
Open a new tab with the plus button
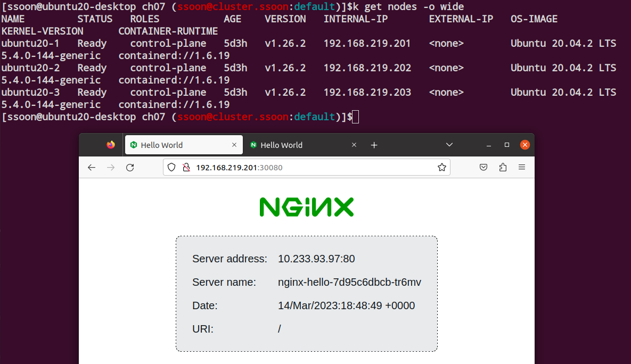coord(374,145)
